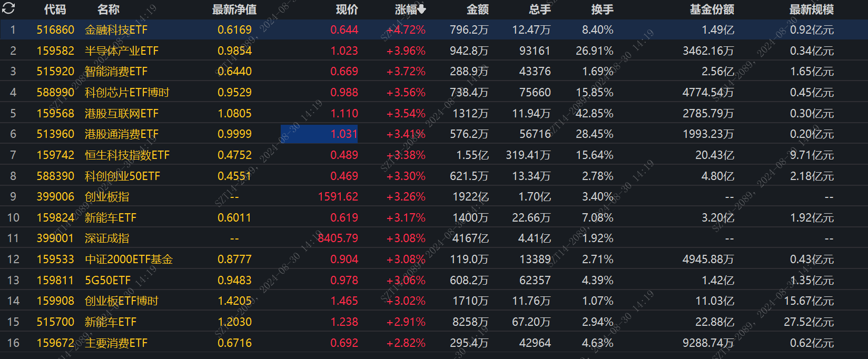Toggle the 涨幅 sort arrow
The height and width of the screenshot is (359, 868).
422,9
